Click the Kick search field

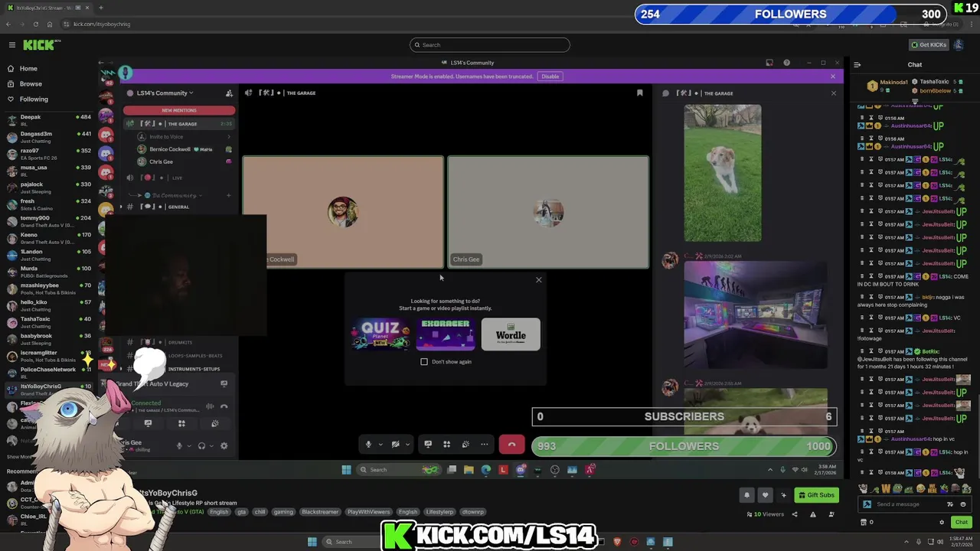pos(490,44)
